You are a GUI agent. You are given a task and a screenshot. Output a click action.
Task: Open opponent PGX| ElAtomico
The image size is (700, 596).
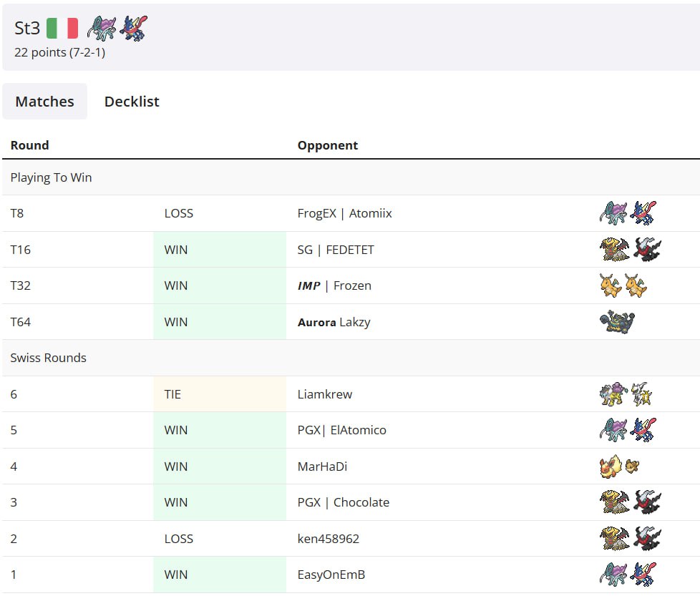point(342,430)
